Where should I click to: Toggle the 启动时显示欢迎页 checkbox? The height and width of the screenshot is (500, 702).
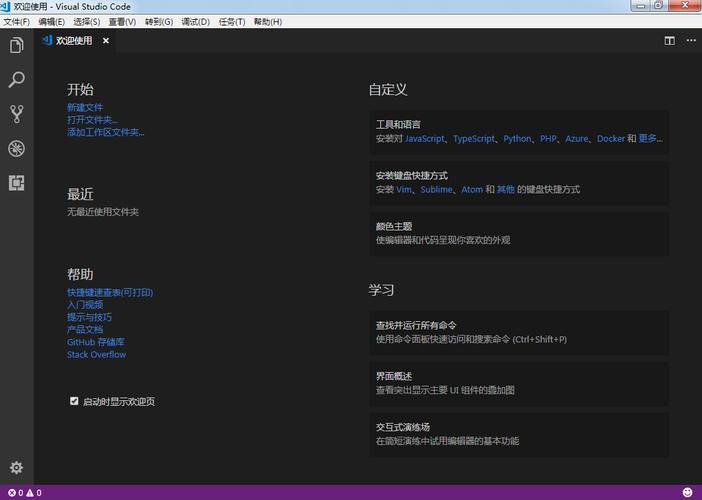click(74, 401)
